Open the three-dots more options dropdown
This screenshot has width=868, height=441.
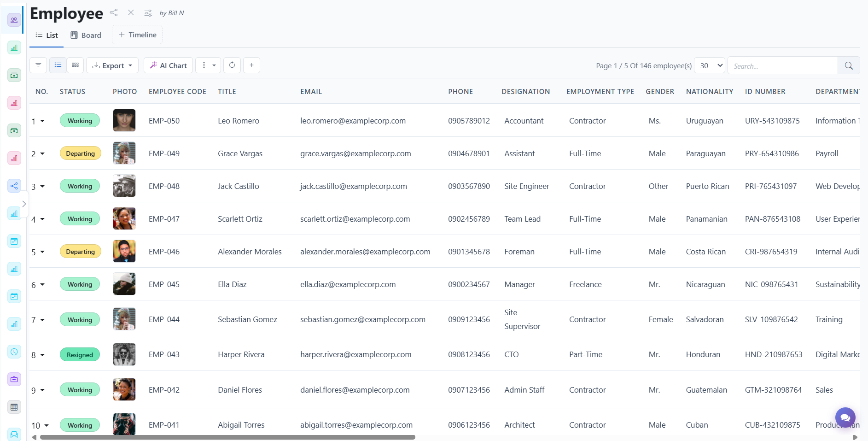[x=208, y=65]
